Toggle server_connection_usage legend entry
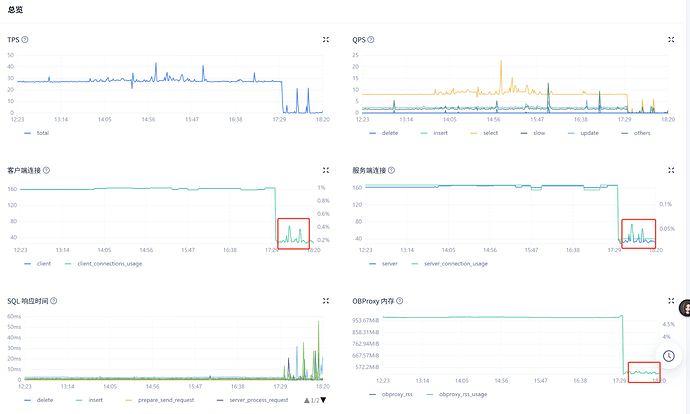 (450, 264)
